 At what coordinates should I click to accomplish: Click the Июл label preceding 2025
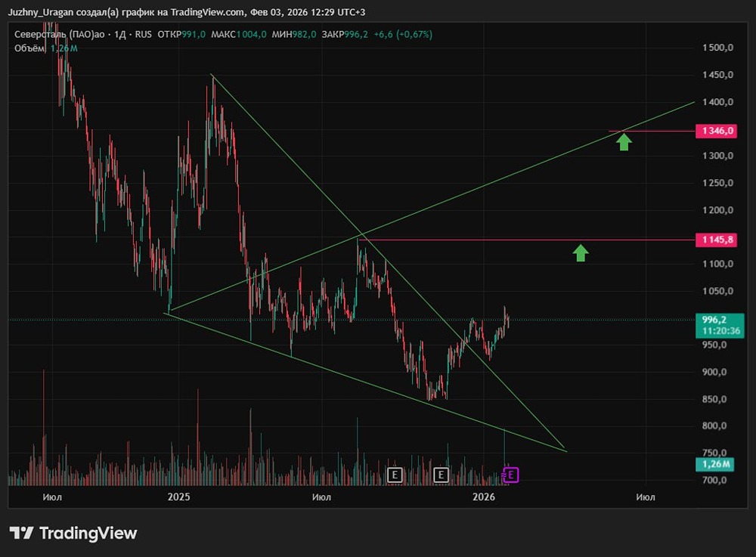pyautogui.click(x=52, y=497)
